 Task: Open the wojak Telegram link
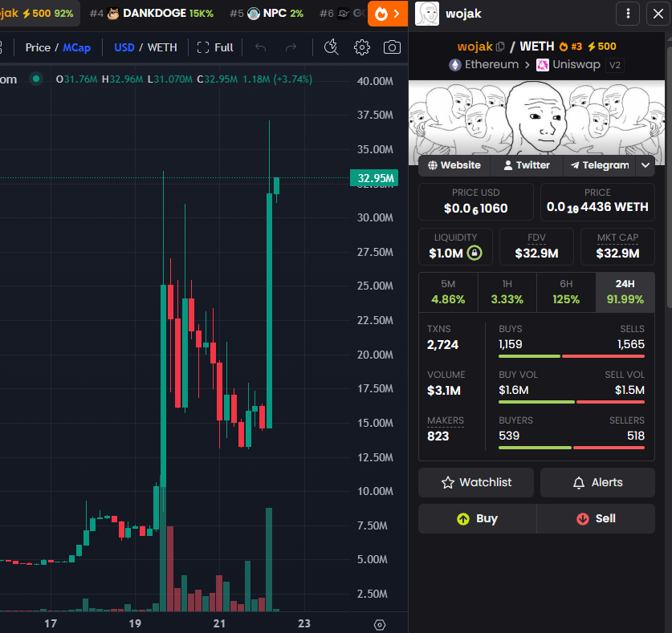click(x=600, y=165)
